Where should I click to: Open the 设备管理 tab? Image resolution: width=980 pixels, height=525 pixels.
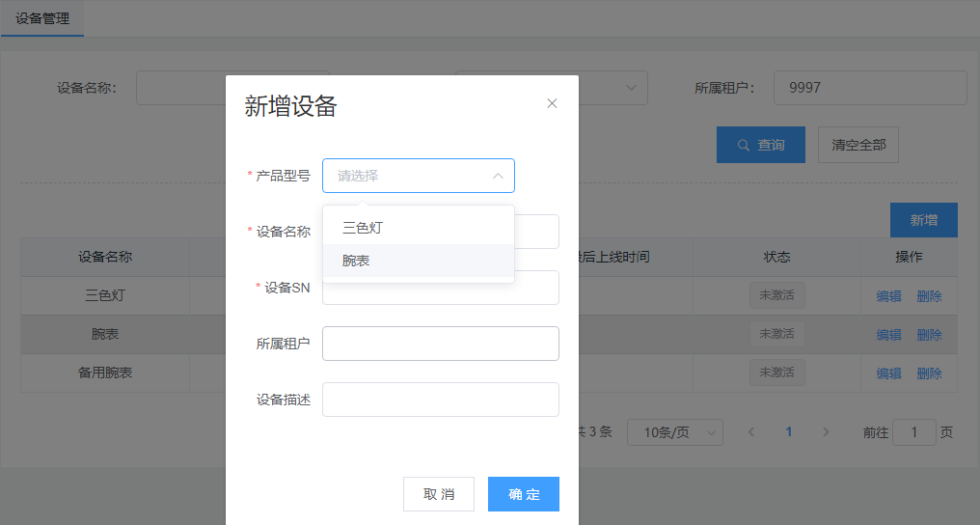pos(42,18)
